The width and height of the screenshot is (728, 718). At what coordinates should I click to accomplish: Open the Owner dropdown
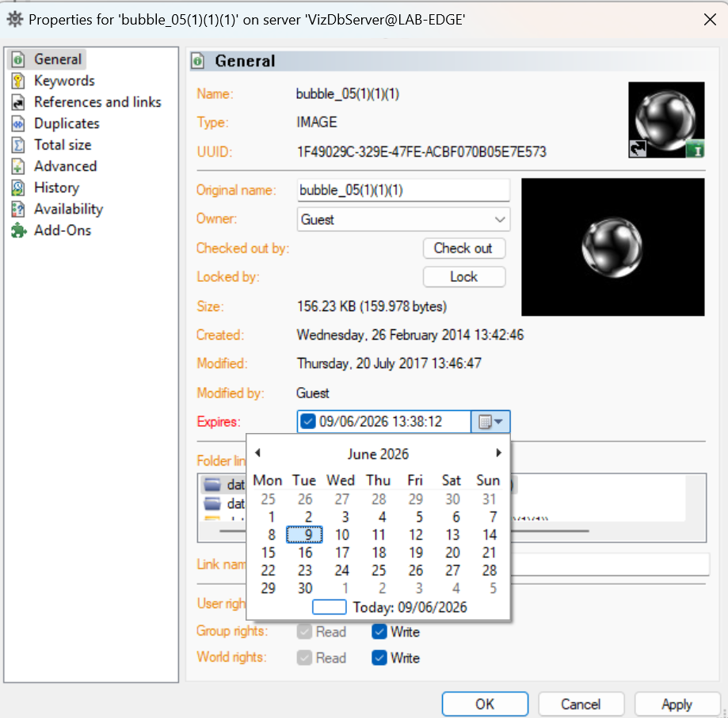403,219
